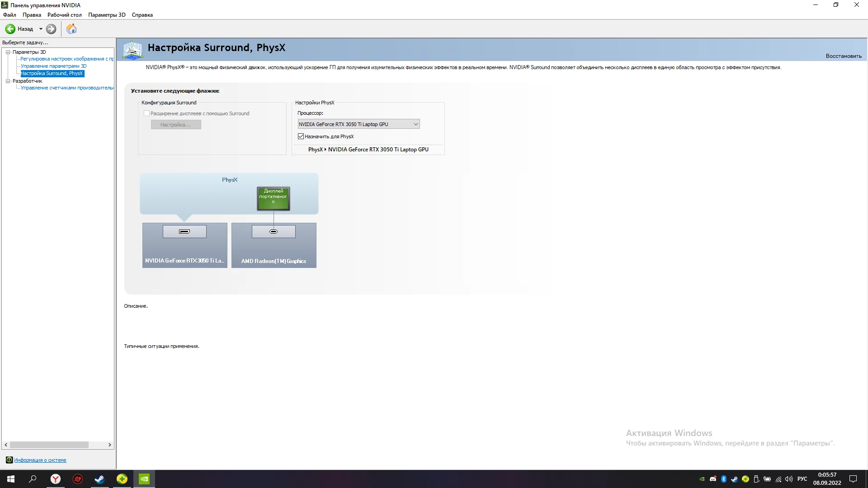Click the Home icon in toolbar
Viewport: 868px width, 488px height.
point(71,29)
